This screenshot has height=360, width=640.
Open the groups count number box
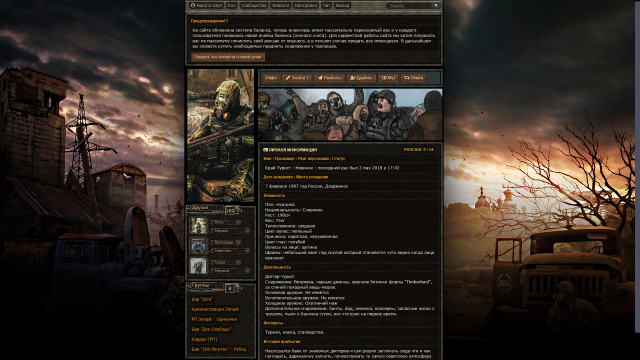pos(230,288)
